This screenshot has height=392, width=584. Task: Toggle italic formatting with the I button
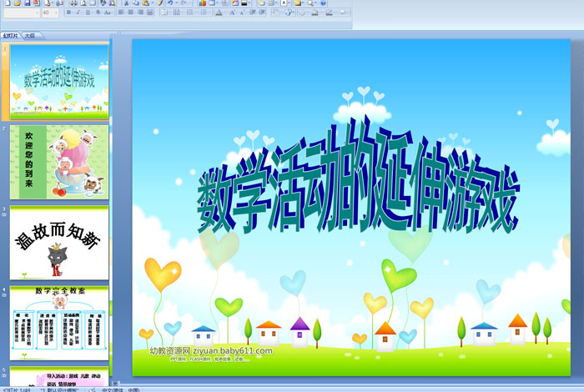click(x=78, y=13)
